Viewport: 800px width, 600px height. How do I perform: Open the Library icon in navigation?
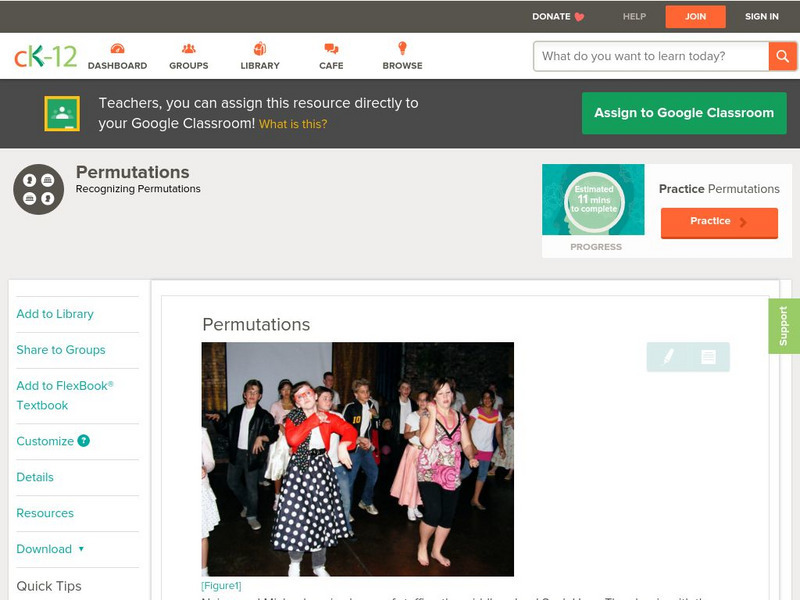click(260, 49)
